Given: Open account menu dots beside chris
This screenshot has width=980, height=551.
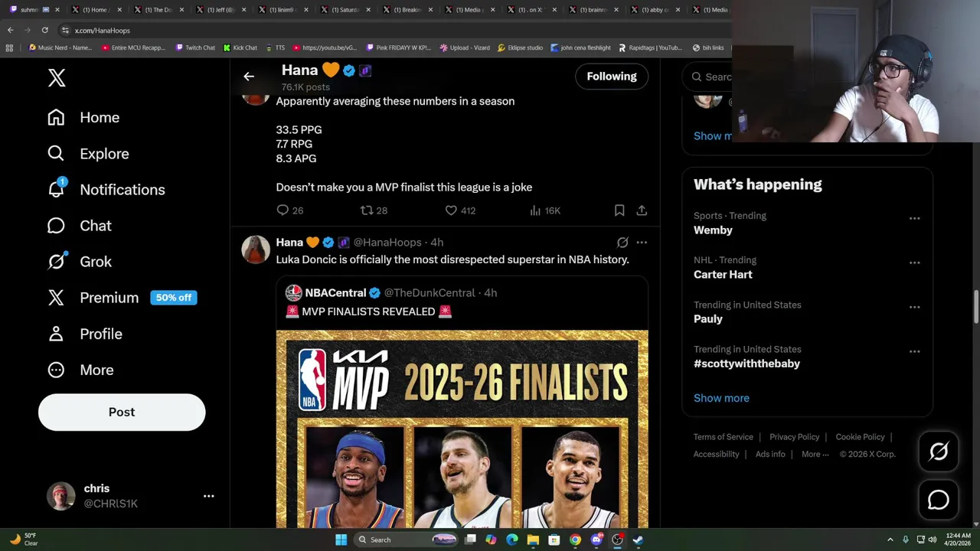Looking at the screenshot, I should (x=208, y=496).
